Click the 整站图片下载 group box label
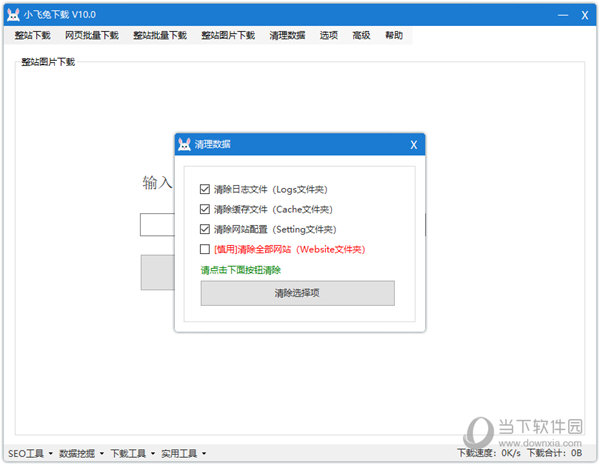The height and width of the screenshot is (465, 600). click(48, 62)
